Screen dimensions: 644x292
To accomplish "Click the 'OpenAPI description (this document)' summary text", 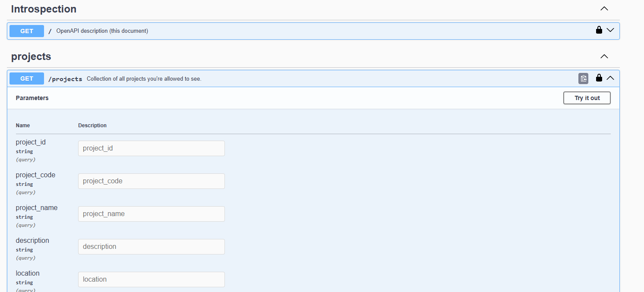I will coord(102,31).
